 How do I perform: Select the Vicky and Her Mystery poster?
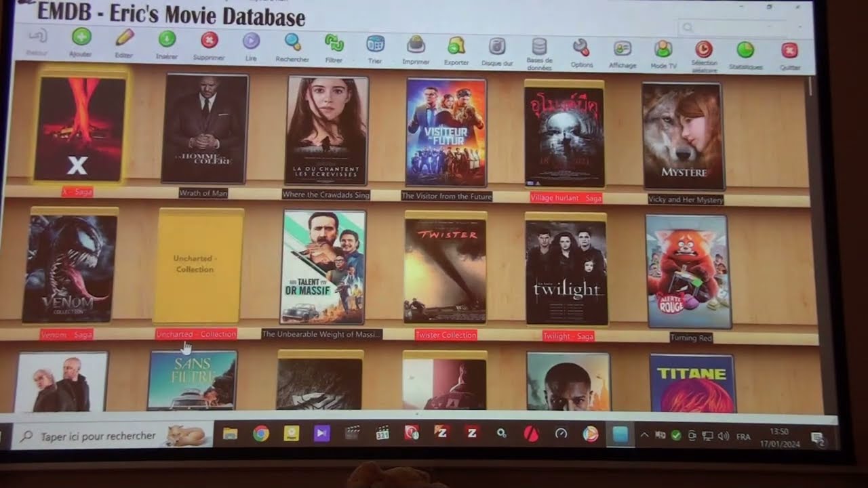click(x=683, y=136)
